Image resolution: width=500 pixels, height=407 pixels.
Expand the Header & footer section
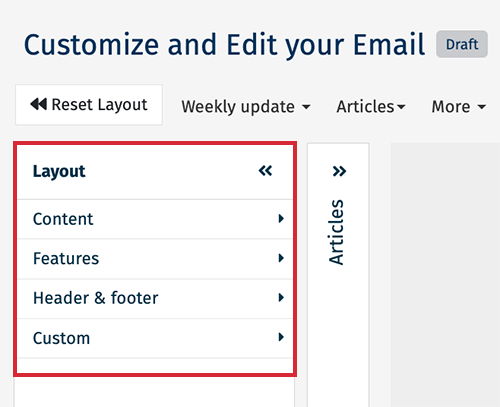(x=155, y=298)
